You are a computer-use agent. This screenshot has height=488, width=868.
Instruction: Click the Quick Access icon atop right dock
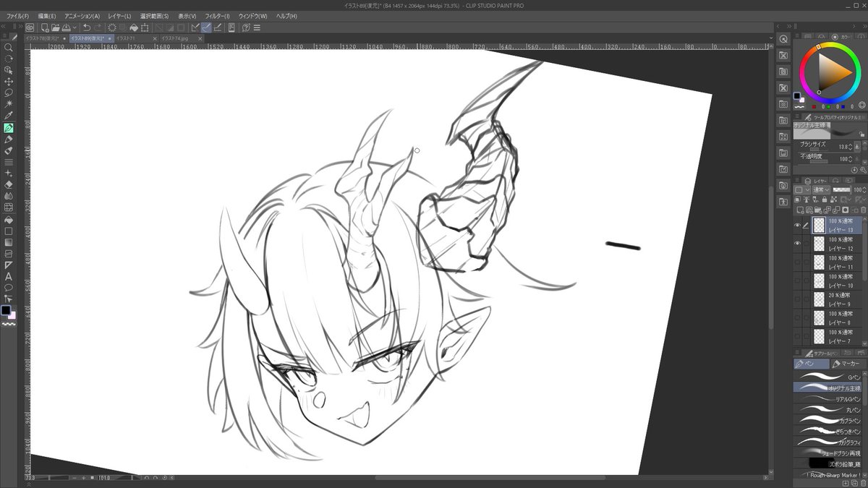[x=783, y=39]
